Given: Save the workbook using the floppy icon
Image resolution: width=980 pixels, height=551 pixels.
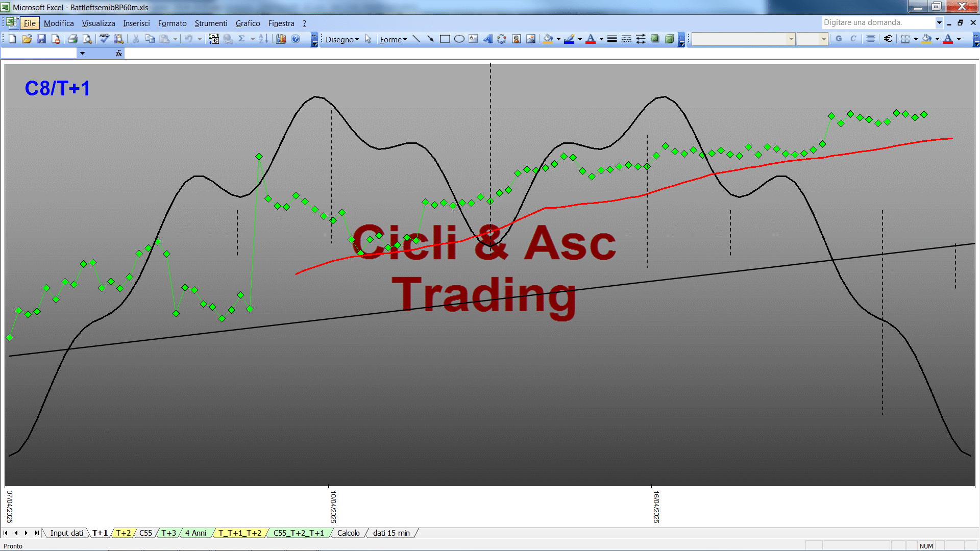Looking at the screenshot, I should pyautogui.click(x=41, y=39).
